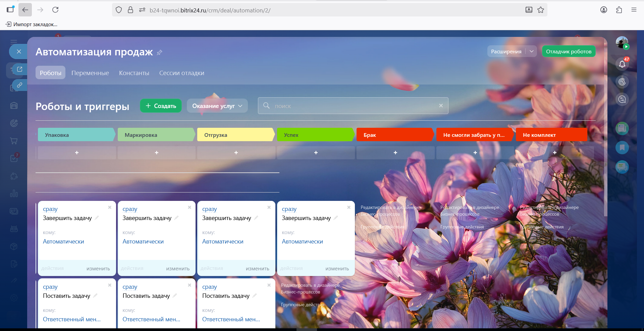Open the CoPilot spiral icon in the right sidebar
The image size is (644, 331).
(622, 82)
